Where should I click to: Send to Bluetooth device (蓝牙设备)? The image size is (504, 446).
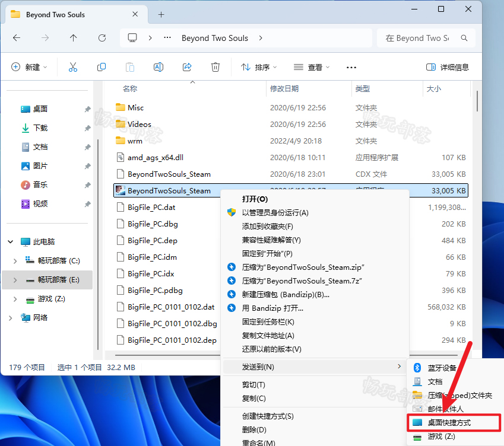pyautogui.click(x=455, y=368)
